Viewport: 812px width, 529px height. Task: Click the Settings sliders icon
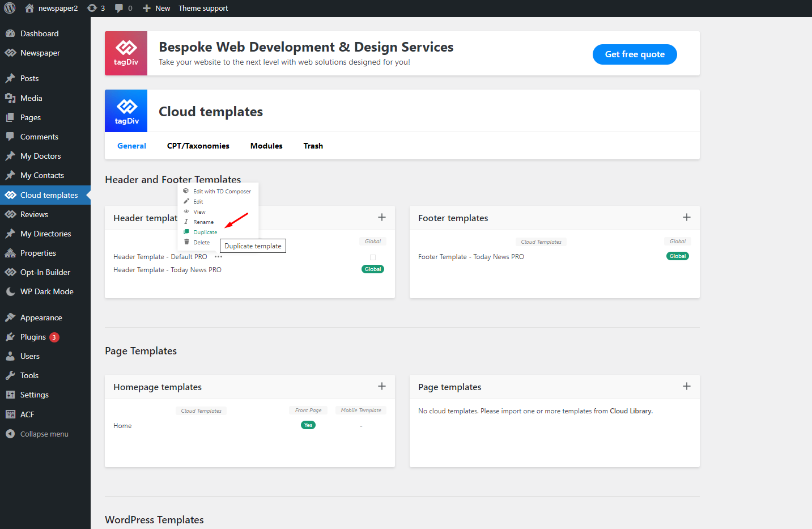point(10,395)
